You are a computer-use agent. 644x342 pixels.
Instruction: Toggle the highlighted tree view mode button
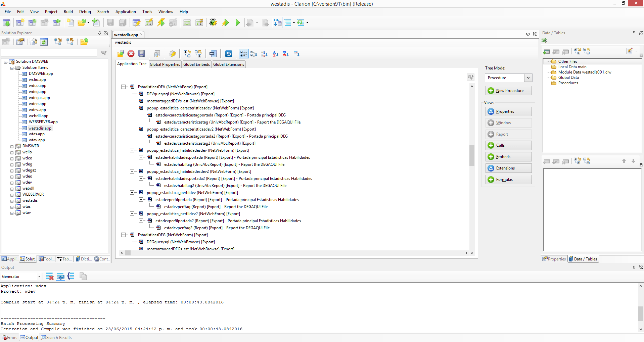point(243,54)
